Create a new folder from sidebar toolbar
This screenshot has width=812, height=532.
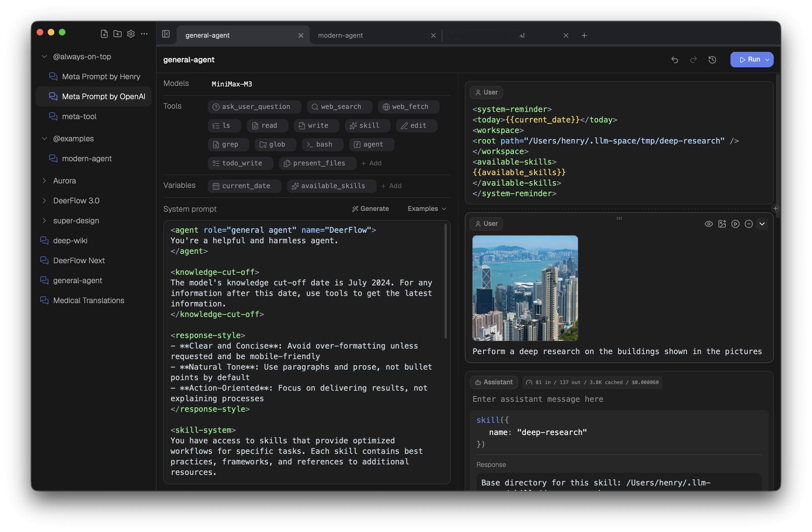click(117, 34)
